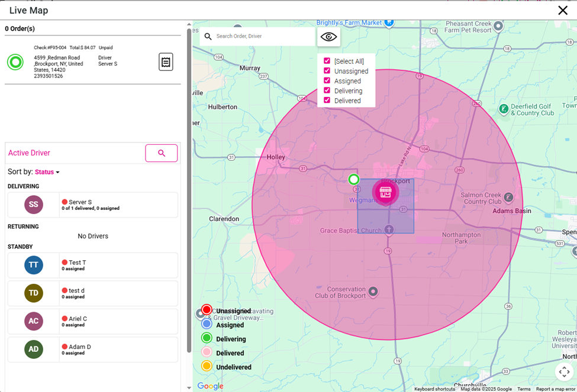The height and width of the screenshot is (392, 577).
Task: Click the green order status circle icon
Action: 15,61
